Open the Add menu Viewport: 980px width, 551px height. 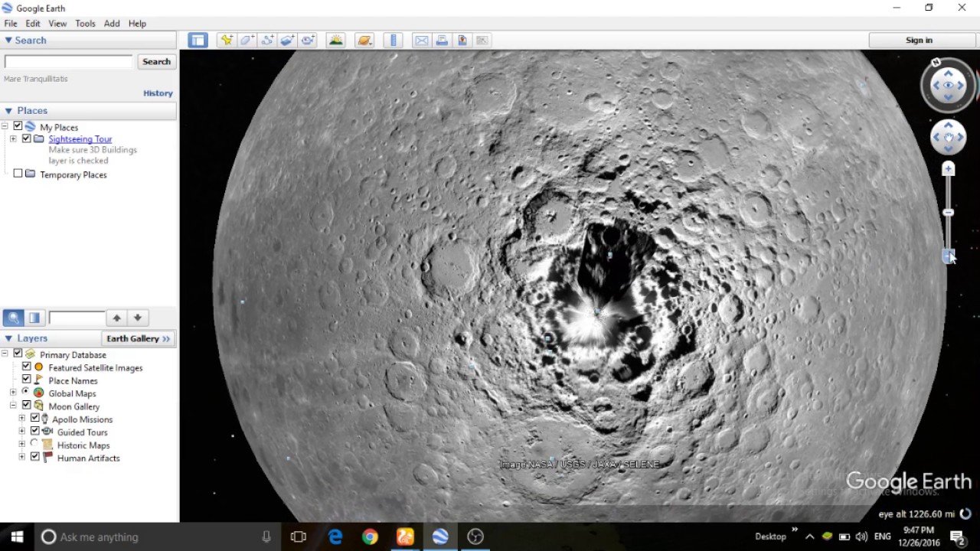pyautogui.click(x=112, y=24)
